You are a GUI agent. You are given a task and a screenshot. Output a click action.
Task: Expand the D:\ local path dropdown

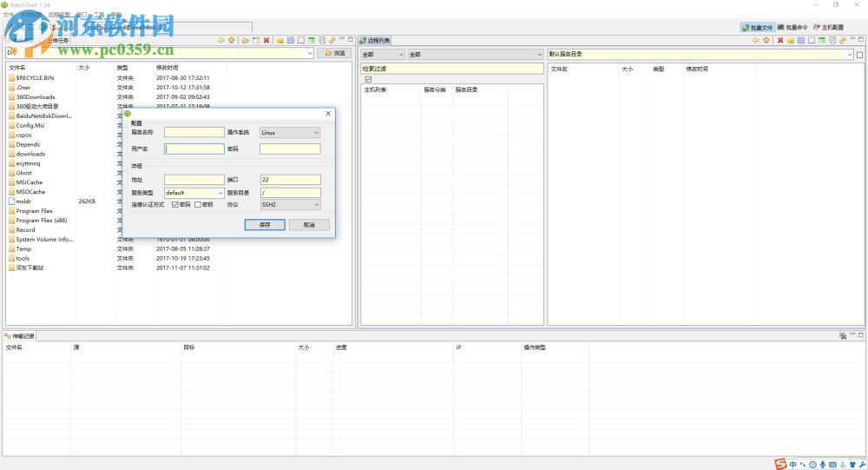tap(310, 53)
